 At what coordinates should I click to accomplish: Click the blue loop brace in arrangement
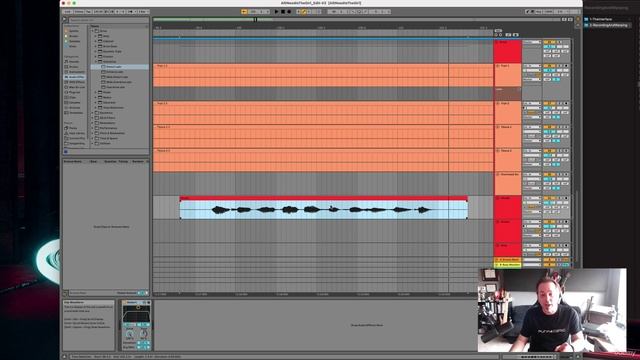pyautogui.click(x=322, y=38)
